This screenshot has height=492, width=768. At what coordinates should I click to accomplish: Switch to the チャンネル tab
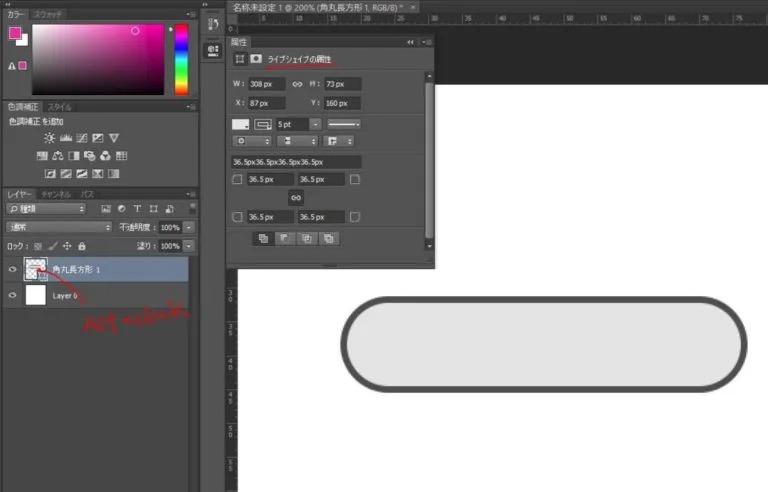(x=56, y=193)
